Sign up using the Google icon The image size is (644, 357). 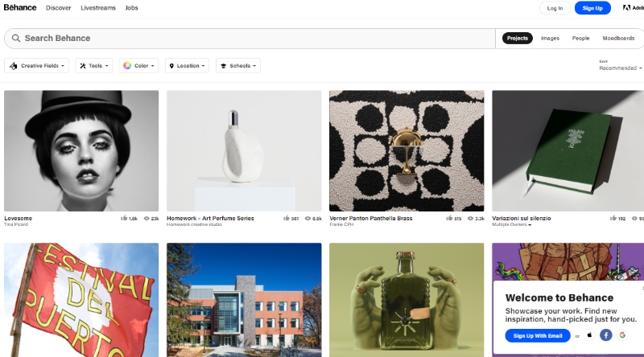[x=622, y=335]
